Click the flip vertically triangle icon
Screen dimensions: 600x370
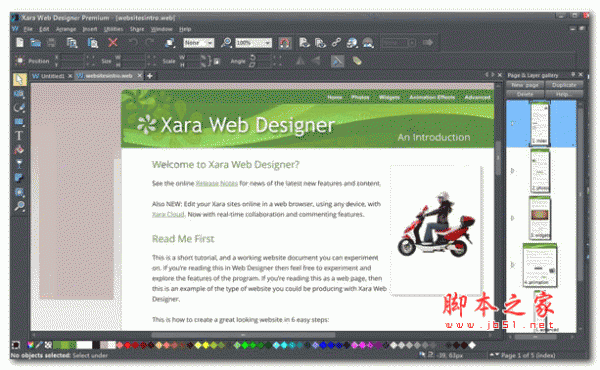[x=316, y=61]
